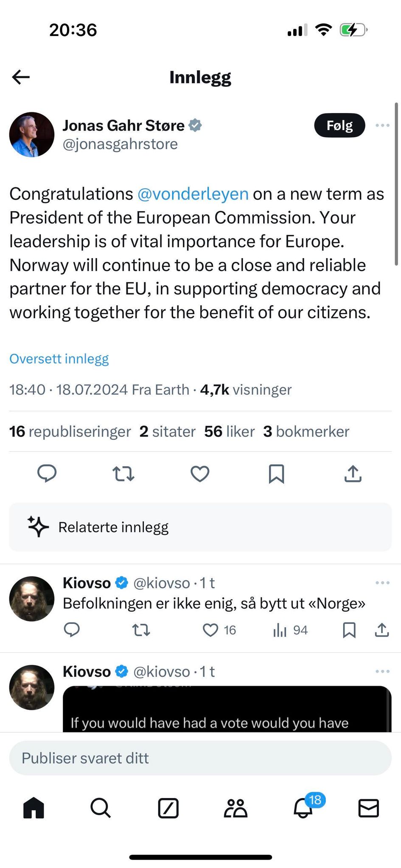Open the Search tab
This screenshot has height=868, width=401.
101,808
